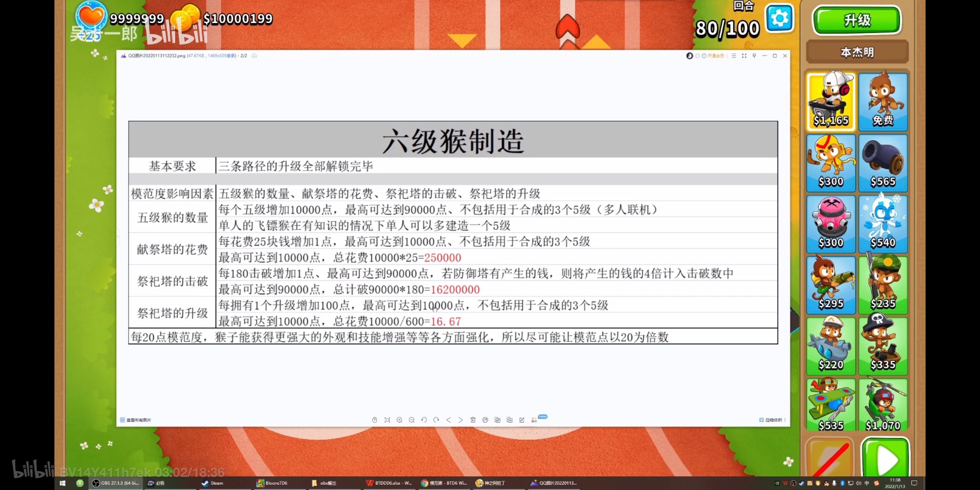The image size is (980, 490).
Task: Click the fit-to-window icon in image viewer
Action: pos(387,420)
